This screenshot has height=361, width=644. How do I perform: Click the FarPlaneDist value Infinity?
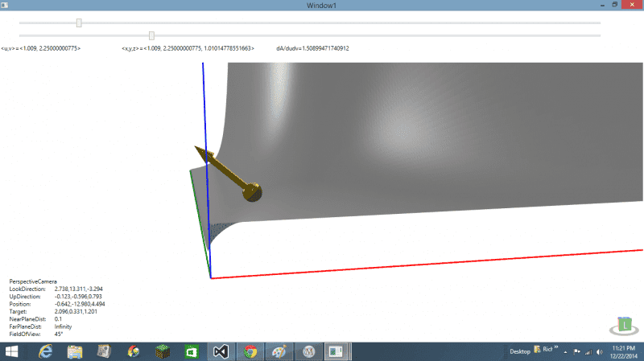click(63, 326)
